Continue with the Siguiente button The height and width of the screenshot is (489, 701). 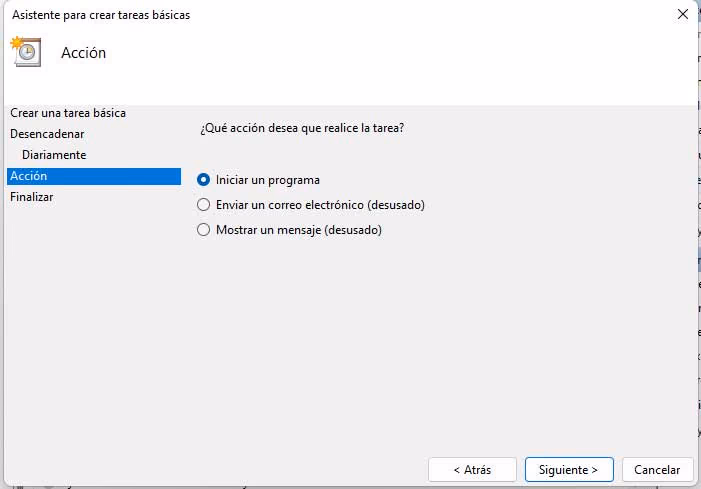[x=569, y=470]
